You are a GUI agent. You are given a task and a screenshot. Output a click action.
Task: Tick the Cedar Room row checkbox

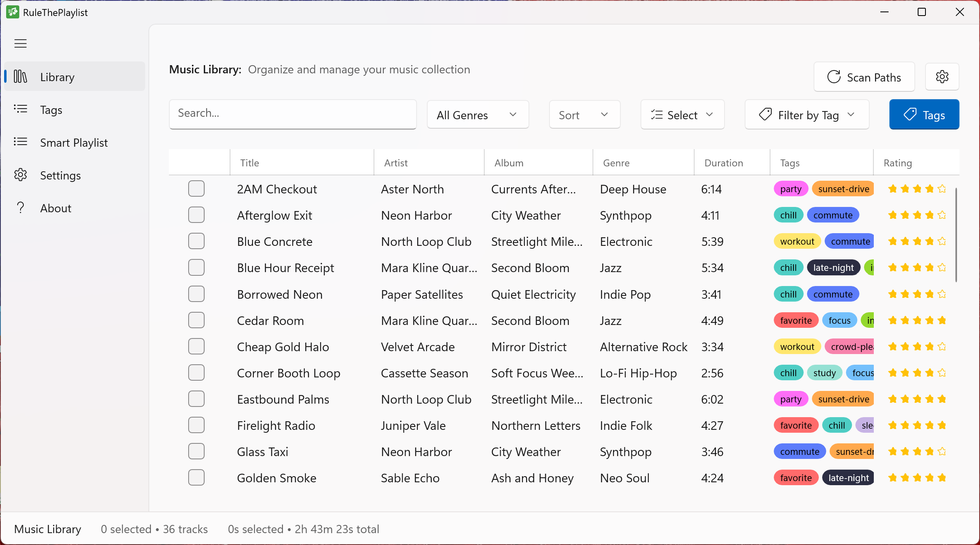[196, 320]
